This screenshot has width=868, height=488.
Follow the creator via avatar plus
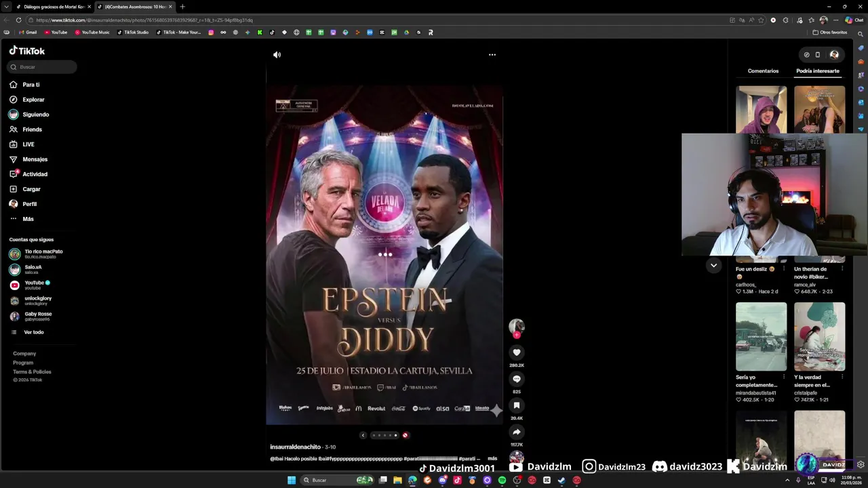point(517,335)
